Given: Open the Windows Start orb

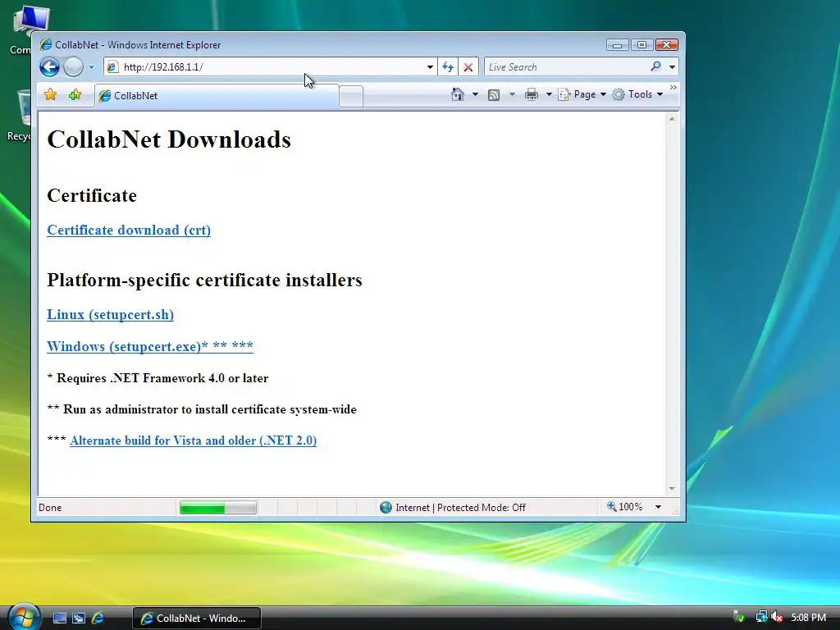Looking at the screenshot, I should 24,616.
